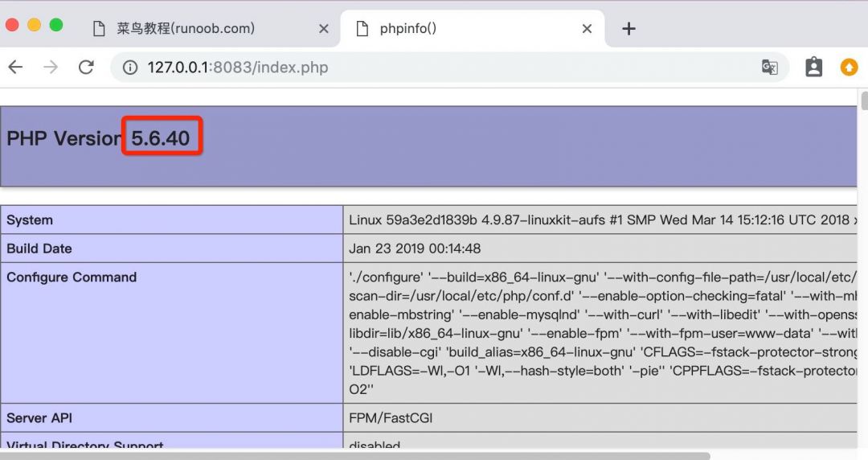Click the Jan 23 2019 00:14:48 value
Viewport: 868px width, 460px height.
(x=415, y=248)
